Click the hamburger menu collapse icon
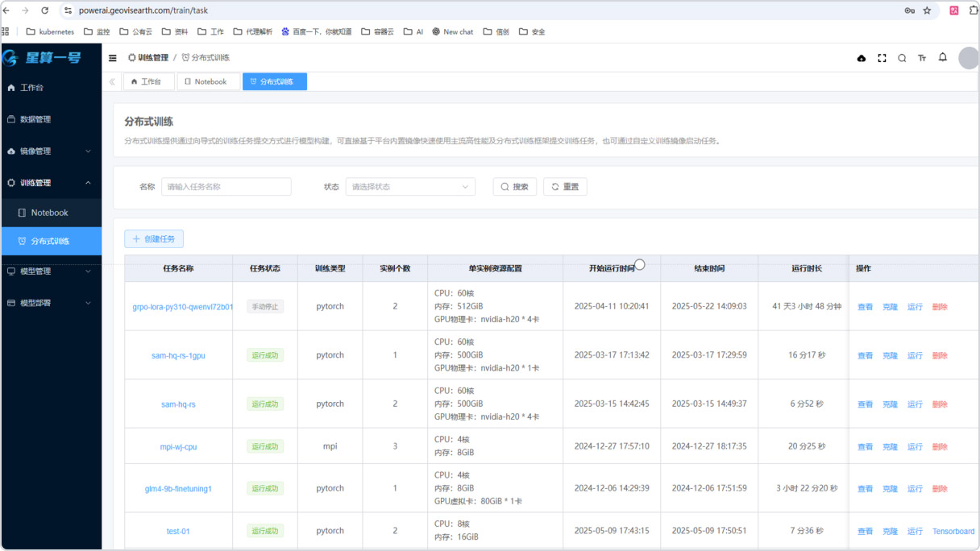The height and width of the screenshot is (551, 980). [113, 58]
